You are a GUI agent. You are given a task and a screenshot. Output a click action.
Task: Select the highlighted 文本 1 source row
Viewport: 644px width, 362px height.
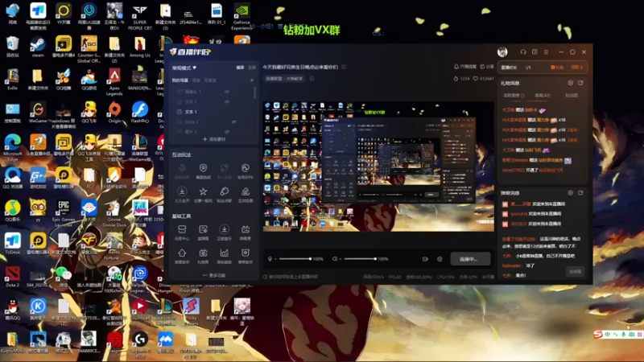click(x=213, y=112)
